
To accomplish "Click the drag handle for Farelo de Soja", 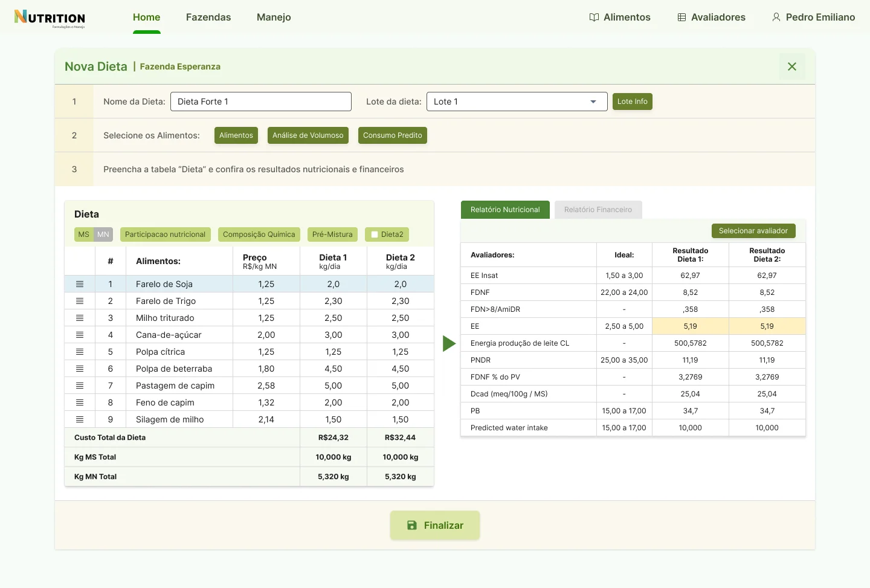I will point(80,284).
